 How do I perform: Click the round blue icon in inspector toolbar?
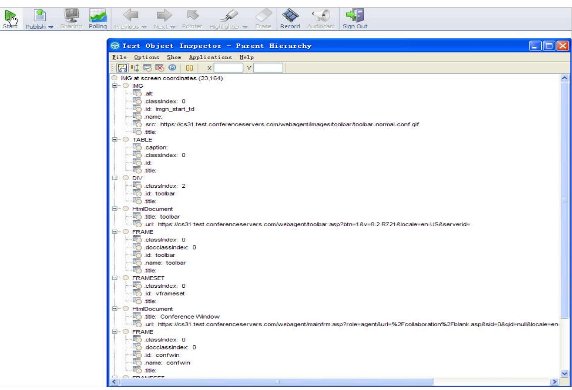[x=172, y=68]
